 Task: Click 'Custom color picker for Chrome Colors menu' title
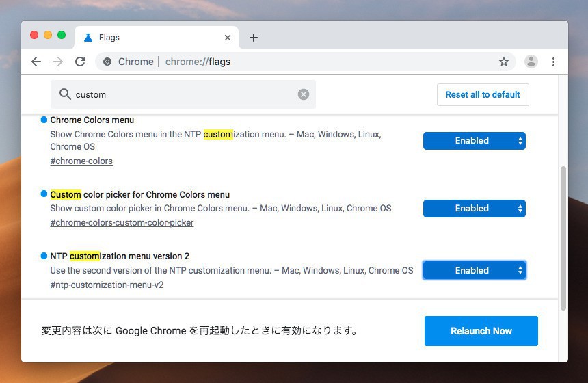[x=140, y=194]
